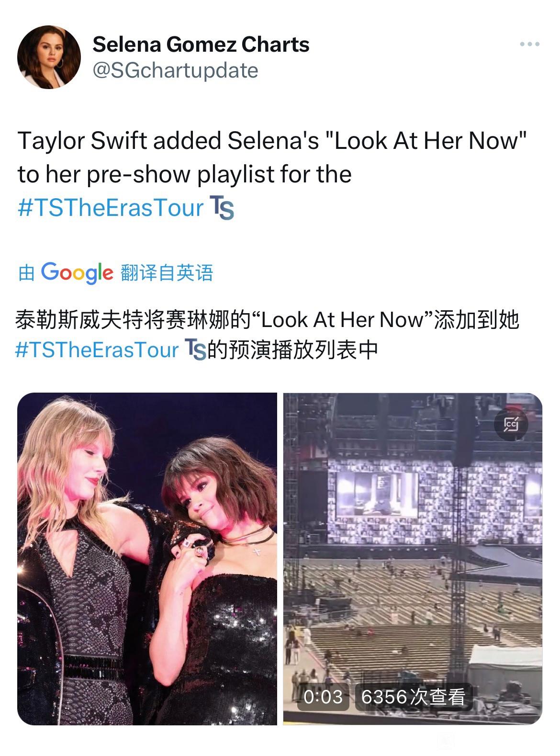560x756 pixels.
Task: Tap the translated Chinese tweet text
Action: tap(267, 335)
